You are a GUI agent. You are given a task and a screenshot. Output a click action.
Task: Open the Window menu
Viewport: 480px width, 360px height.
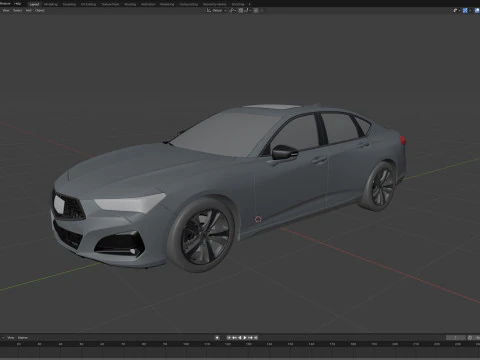point(5,4)
